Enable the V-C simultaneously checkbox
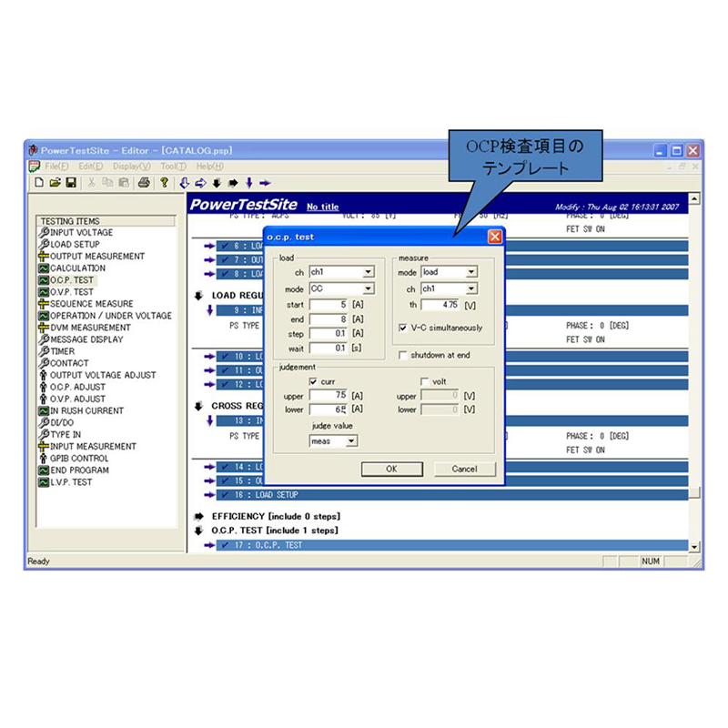The height and width of the screenshot is (728, 728). click(402, 328)
